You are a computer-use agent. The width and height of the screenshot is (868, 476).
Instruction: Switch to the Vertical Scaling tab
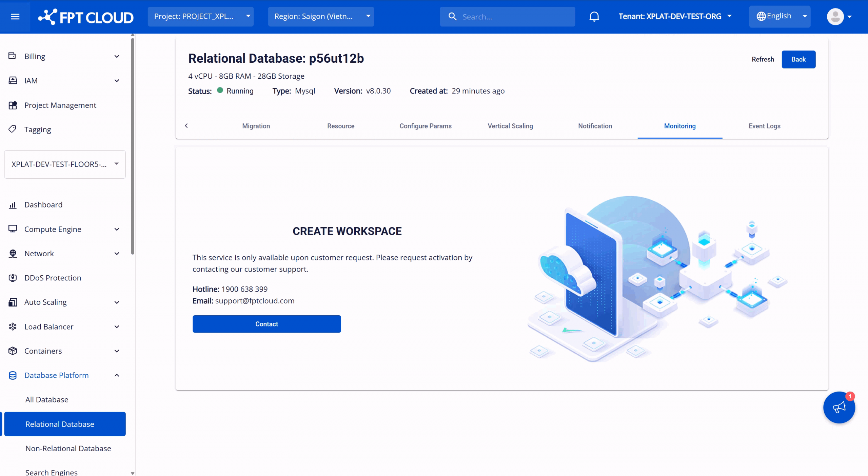510,126
